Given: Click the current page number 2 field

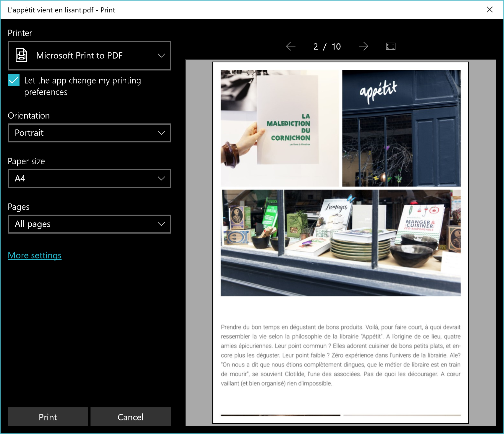Looking at the screenshot, I should [x=316, y=46].
